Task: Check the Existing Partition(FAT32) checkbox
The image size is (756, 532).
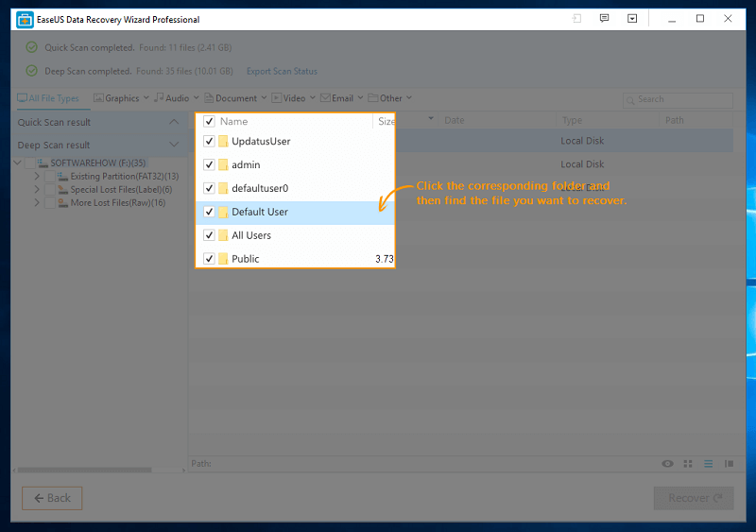Action: 50,177
